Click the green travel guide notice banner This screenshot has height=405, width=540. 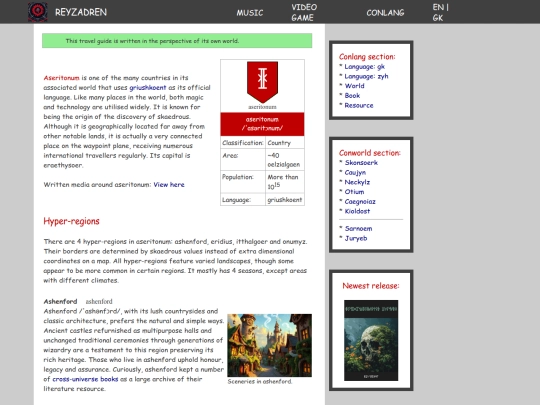click(x=177, y=41)
